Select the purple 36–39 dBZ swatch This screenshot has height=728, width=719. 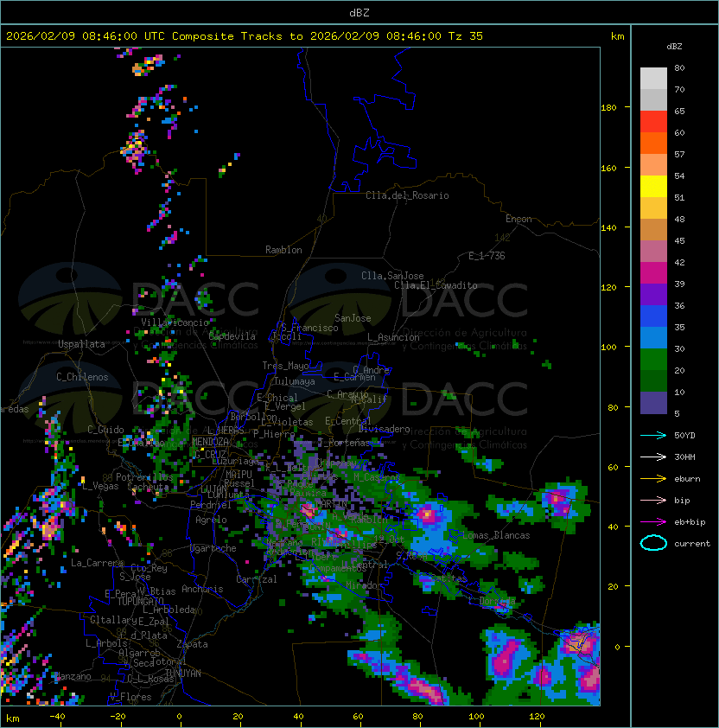click(x=653, y=294)
